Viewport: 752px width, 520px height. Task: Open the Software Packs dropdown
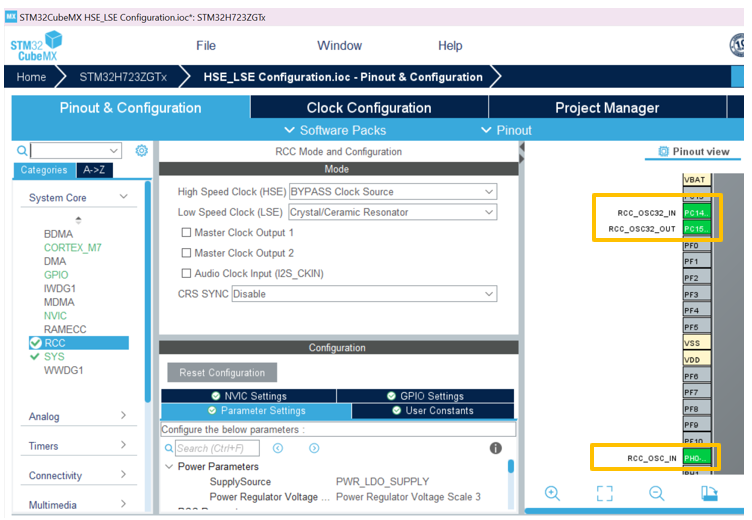335,130
